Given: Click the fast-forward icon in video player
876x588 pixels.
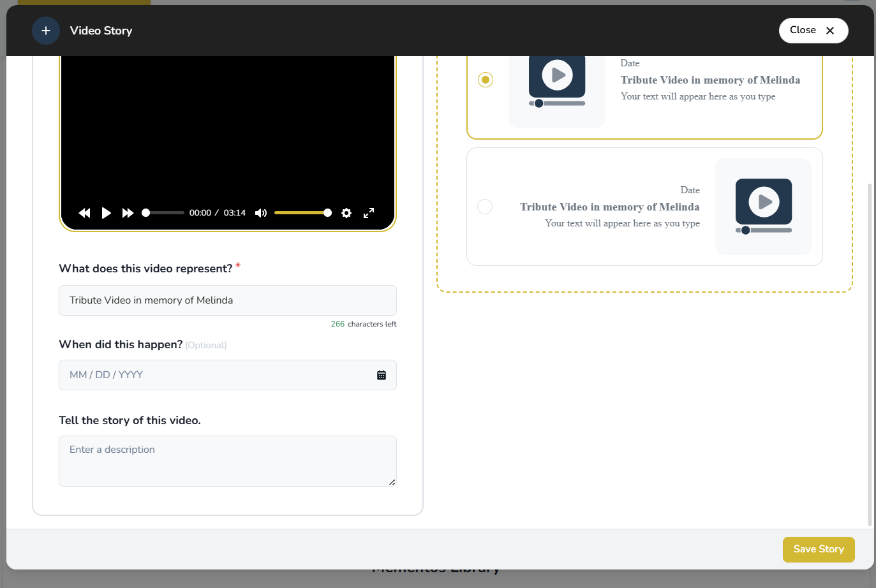Looking at the screenshot, I should pos(128,213).
